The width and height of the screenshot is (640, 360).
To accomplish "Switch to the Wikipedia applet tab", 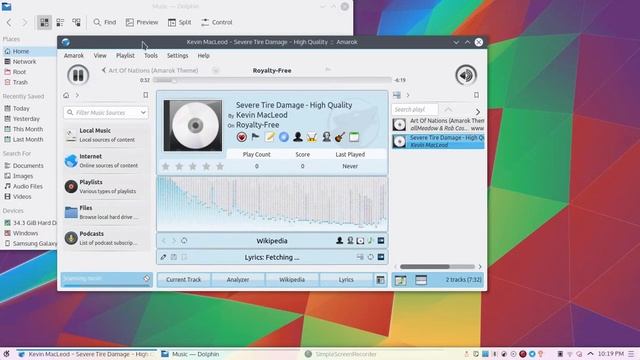I will [292, 280].
